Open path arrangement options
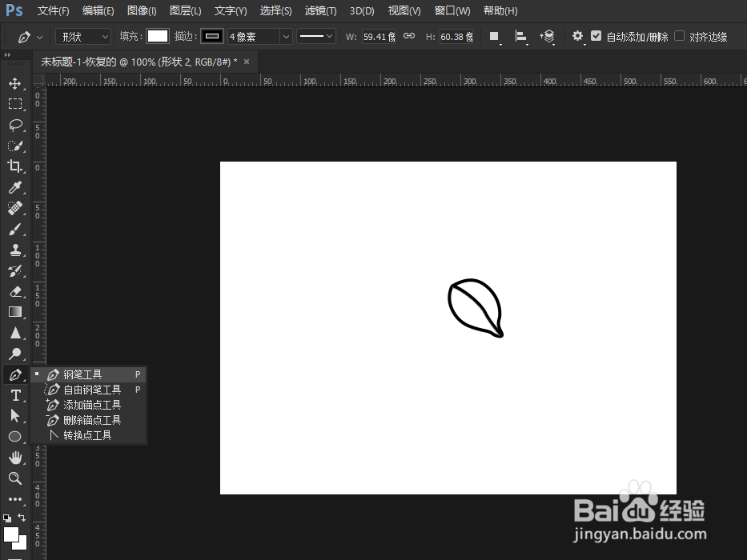 [548, 37]
